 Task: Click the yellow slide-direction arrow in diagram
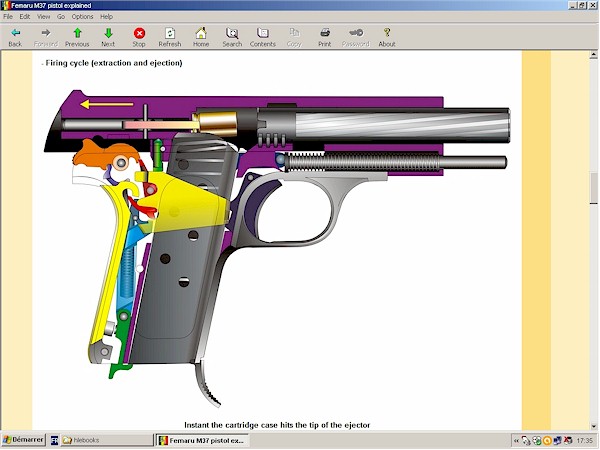coord(107,104)
